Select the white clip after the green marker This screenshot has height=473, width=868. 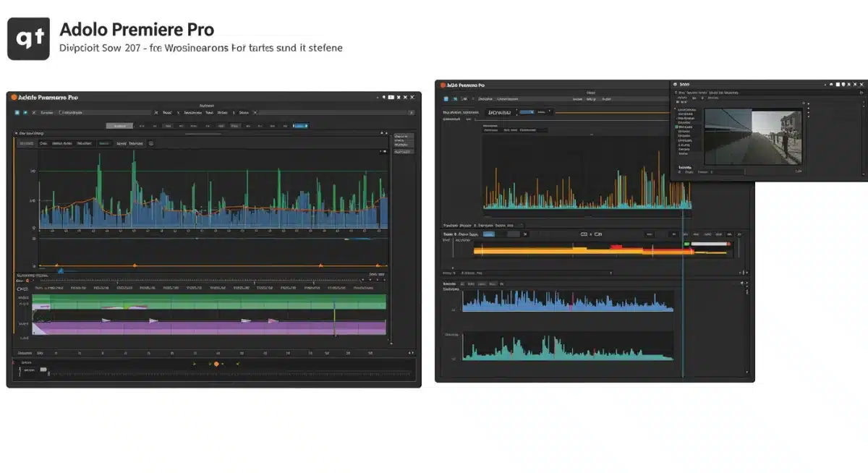pos(709,244)
